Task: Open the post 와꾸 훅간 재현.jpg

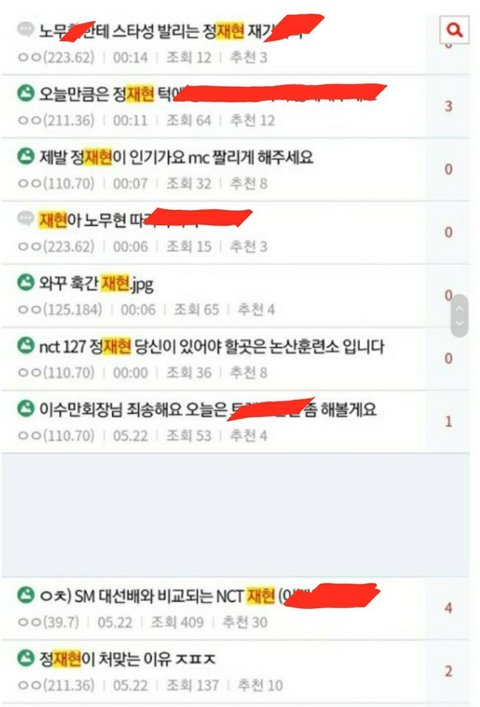Action: [x=96, y=284]
